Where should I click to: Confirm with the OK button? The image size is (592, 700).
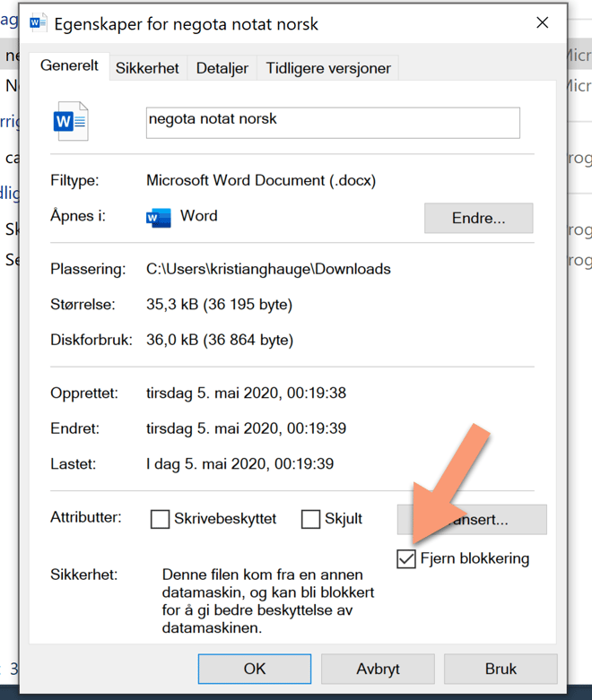pyautogui.click(x=255, y=669)
